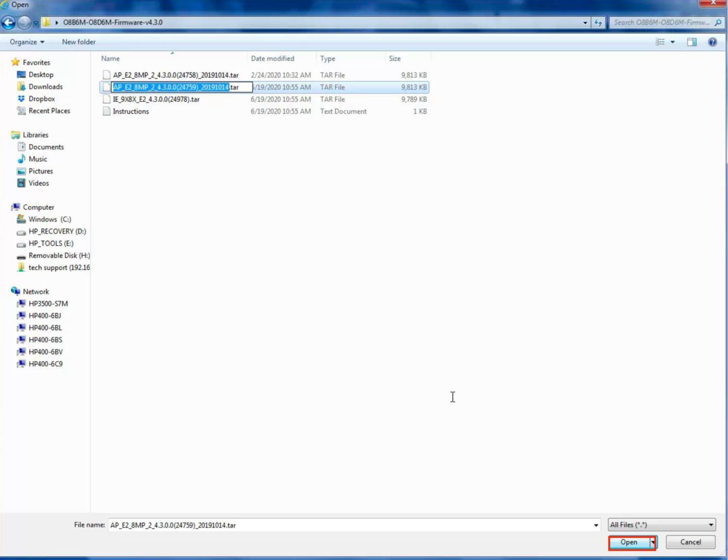Sort files by Date modified column
Screen dimensions: 728x560
coord(272,59)
